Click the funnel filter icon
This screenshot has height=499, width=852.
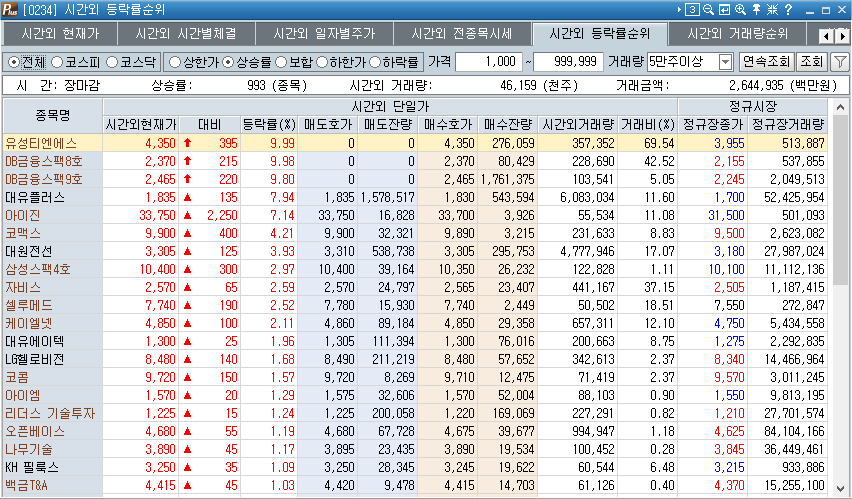(x=840, y=61)
